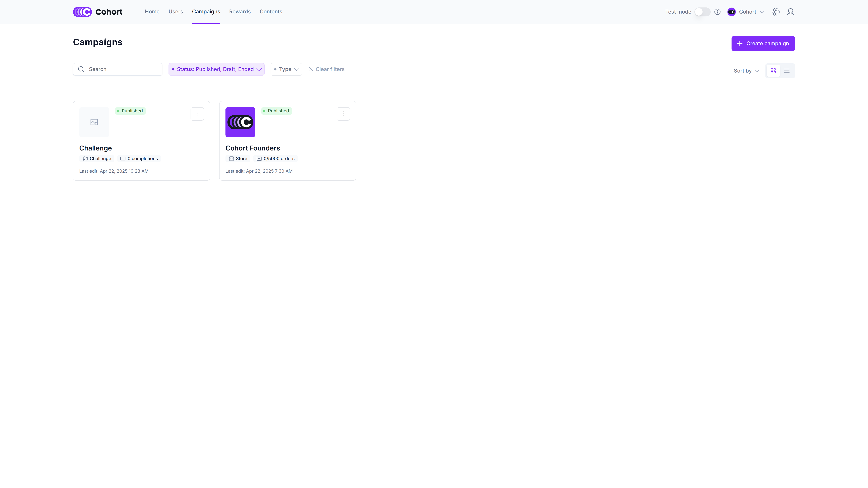Go to the Users tab

(176, 12)
